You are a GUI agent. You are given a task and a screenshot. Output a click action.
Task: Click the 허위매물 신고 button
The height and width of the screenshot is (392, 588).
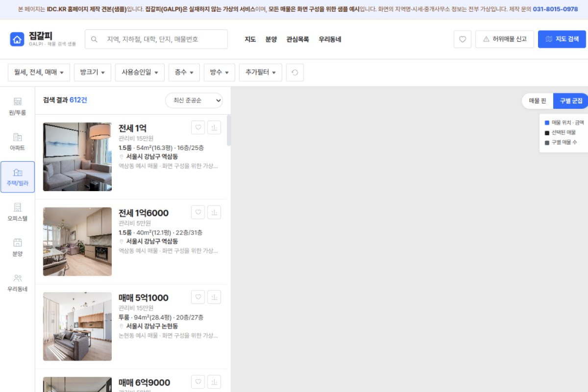tap(504, 39)
